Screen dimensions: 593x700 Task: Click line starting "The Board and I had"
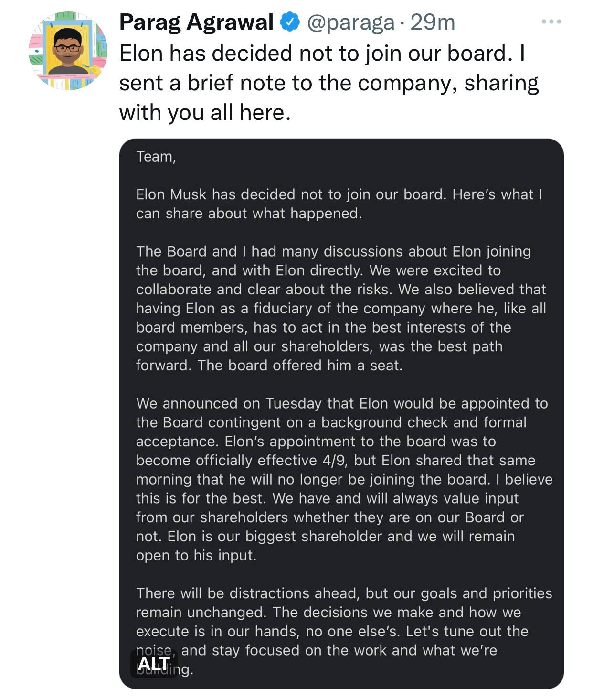333,251
